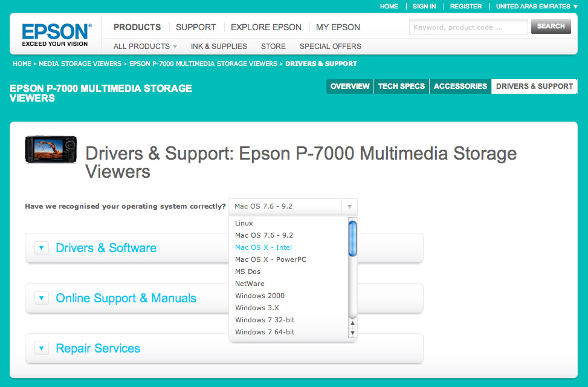
Task: Switch to the Accessories tab
Action: point(460,86)
